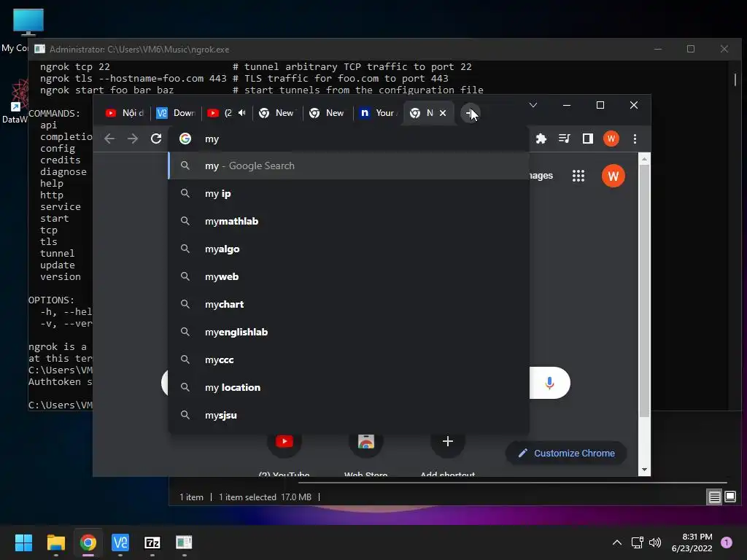Select the 'my ip' suggestion
Screen dimensions: 747x560
point(349,193)
